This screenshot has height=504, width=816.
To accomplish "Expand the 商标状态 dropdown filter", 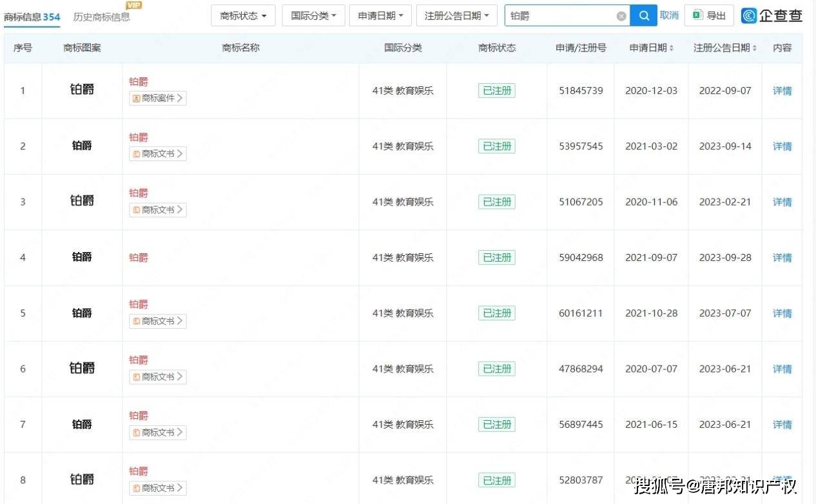I will pos(243,15).
